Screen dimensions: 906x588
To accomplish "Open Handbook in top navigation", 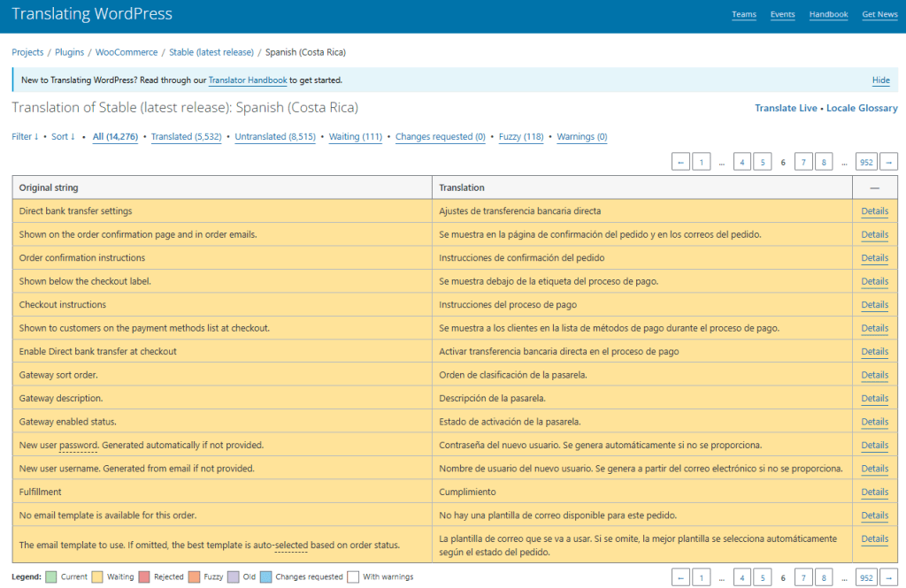I will [x=828, y=14].
